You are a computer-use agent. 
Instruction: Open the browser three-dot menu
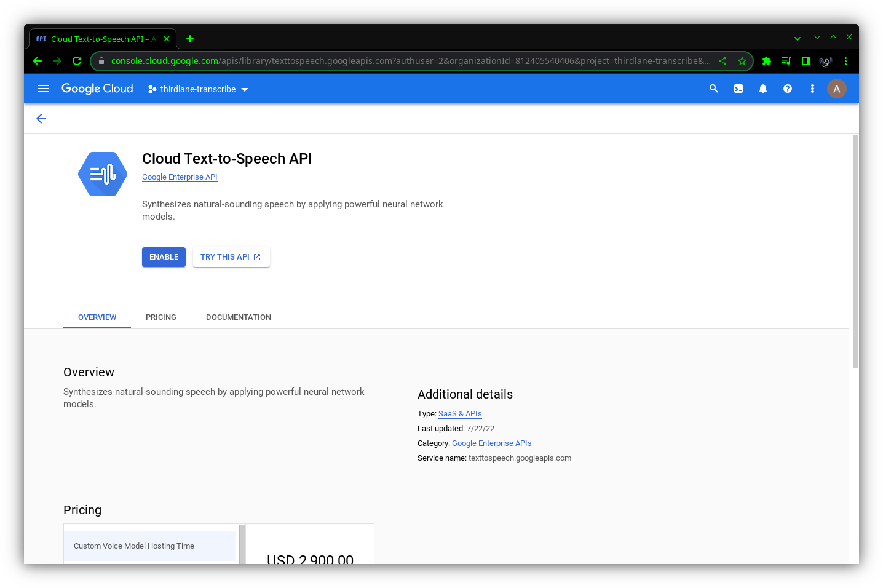pyautogui.click(x=846, y=61)
